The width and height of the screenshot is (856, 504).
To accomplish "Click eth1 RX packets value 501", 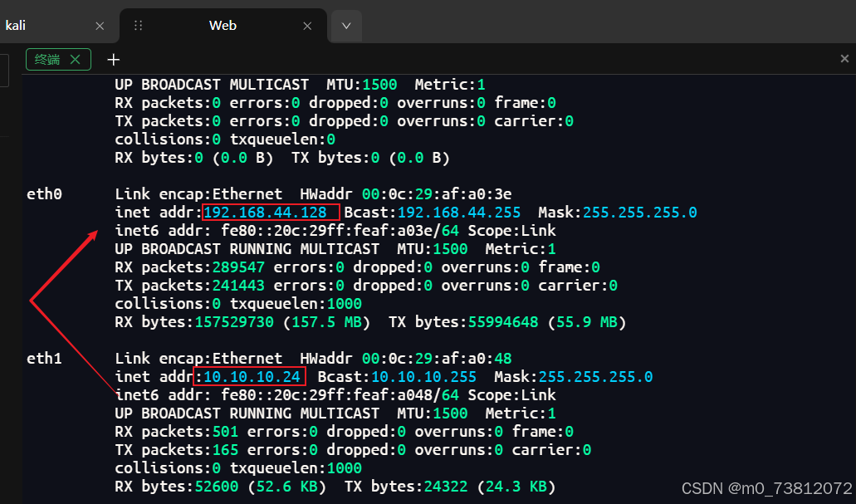I will click(x=226, y=432).
